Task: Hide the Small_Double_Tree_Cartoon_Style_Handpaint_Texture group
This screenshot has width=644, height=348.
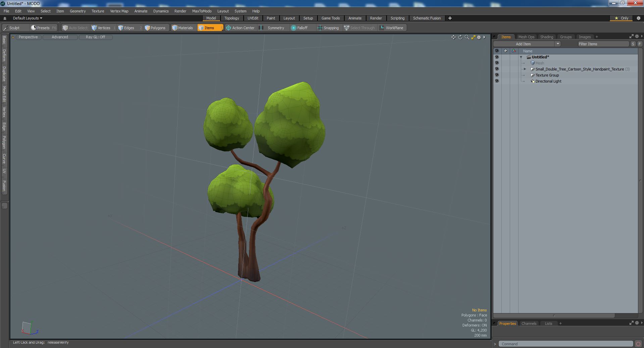Action: tap(497, 69)
